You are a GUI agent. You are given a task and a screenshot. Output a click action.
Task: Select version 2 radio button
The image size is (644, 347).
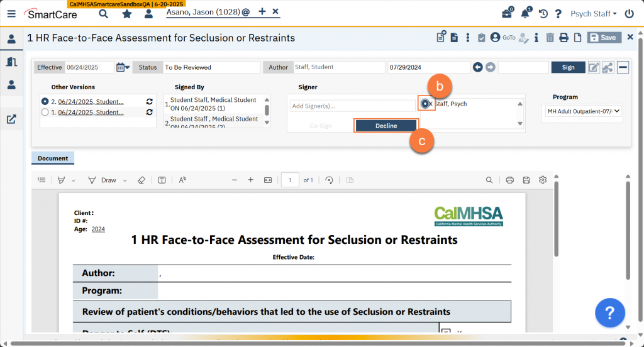(45, 101)
